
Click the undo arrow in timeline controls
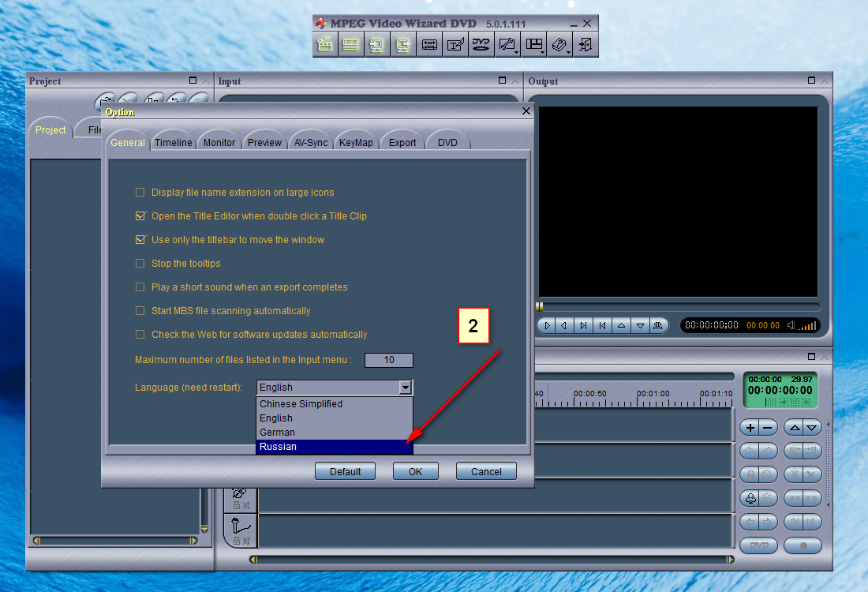click(750, 451)
